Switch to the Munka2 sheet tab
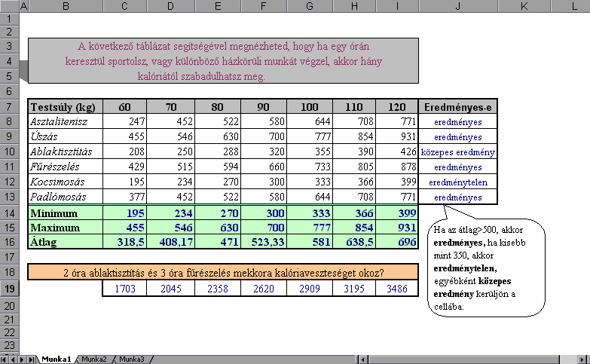 coord(93,359)
